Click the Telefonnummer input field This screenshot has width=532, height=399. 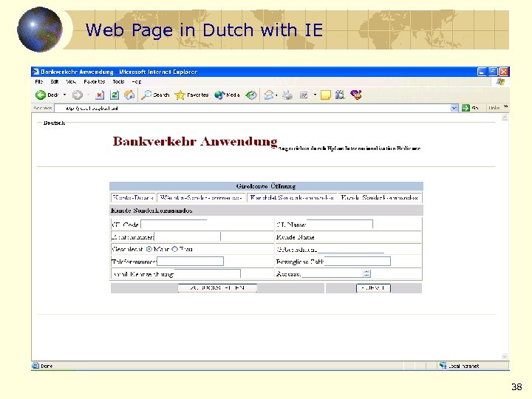click(191, 262)
